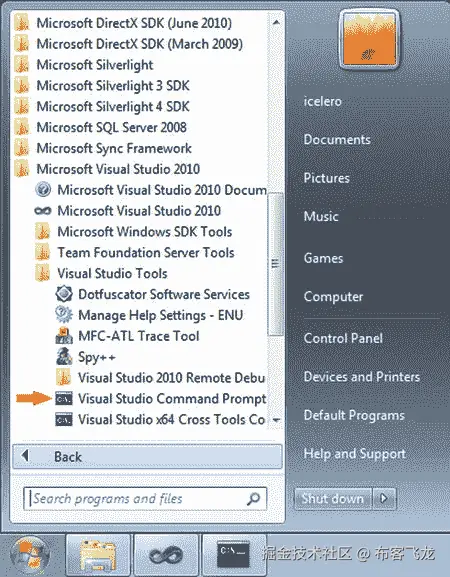Screen dimensions: 450x577
Task: Click Visual Studio x64 Cross Tools console icon
Action: point(64,420)
